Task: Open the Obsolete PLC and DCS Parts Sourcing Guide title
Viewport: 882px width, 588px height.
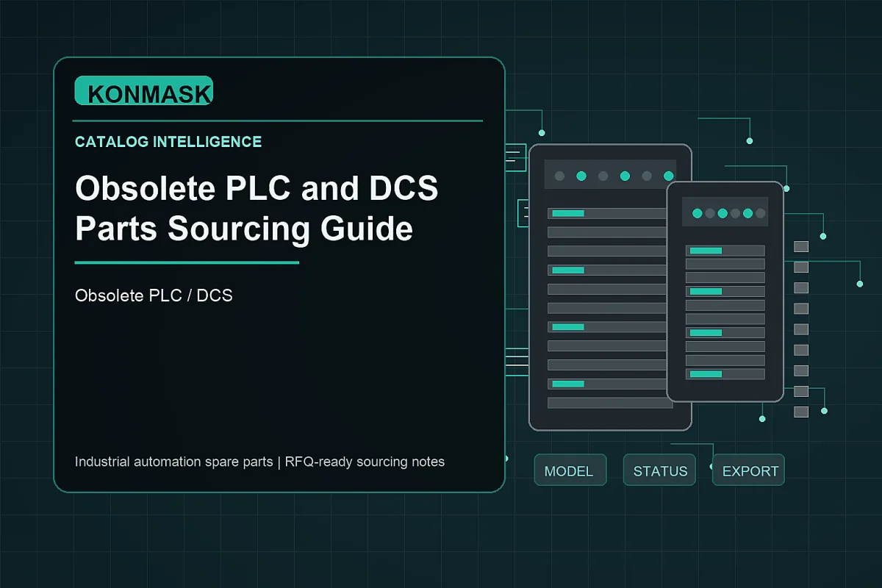Action: pyautogui.click(x=257, y=209)
